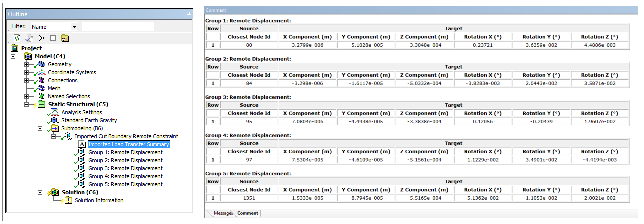The image size is (644, 224).
Task: Click Group 3 Y Component value -4.4938e-005
Action: pos(366,121)
